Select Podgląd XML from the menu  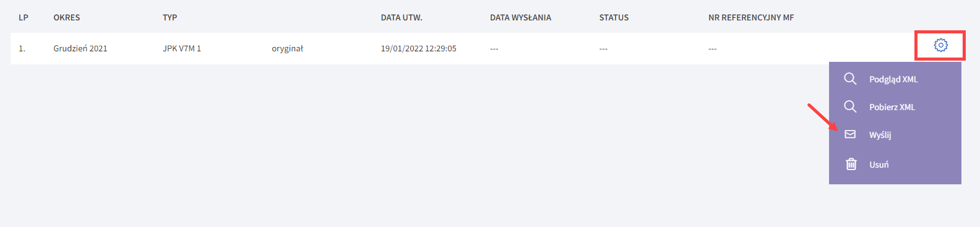[893, 79]
